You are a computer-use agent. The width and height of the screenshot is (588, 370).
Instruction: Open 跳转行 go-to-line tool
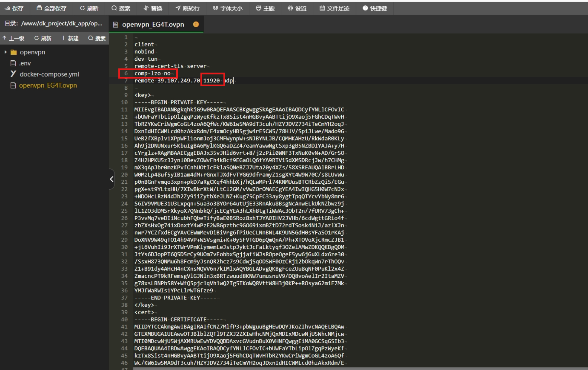(x=188, y=8)
